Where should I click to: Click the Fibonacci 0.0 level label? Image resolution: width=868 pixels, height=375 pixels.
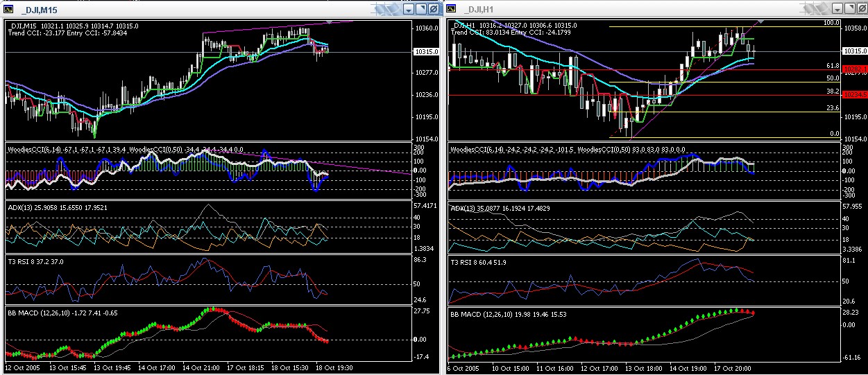(x=835, y=134)
